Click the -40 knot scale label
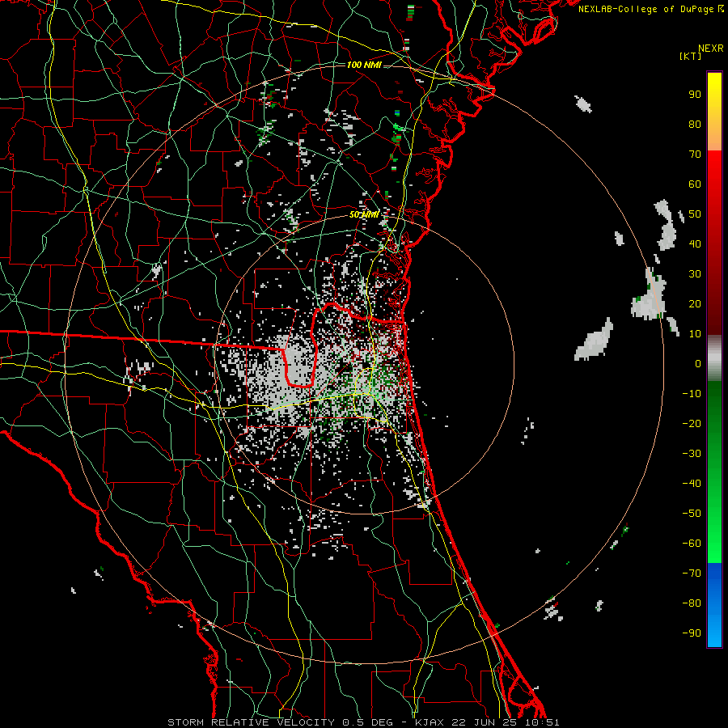This screenshot has width=728, height=728. click(692, 484)
